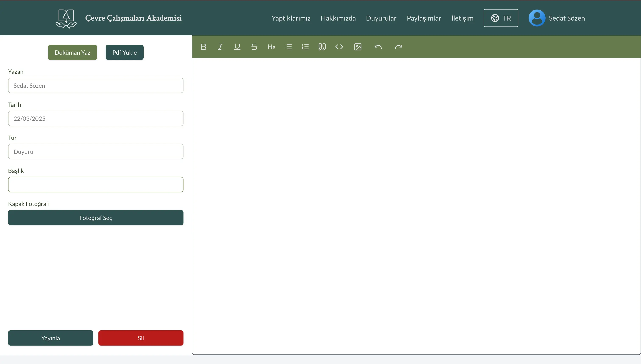Undo the last edit

(378, 47)
